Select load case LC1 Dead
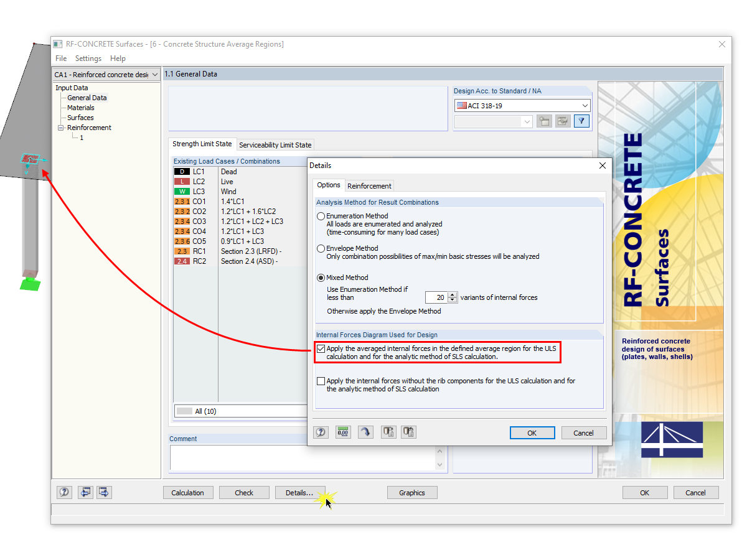This screenshot has height=560, width=747. pyautogui.click(x=240, y=172)
